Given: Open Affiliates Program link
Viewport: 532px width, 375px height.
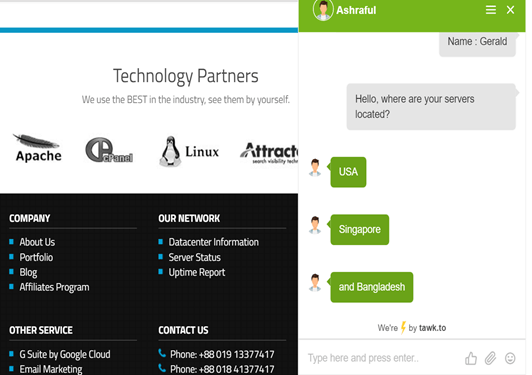Looking at the screenshot, I should 54,287.
